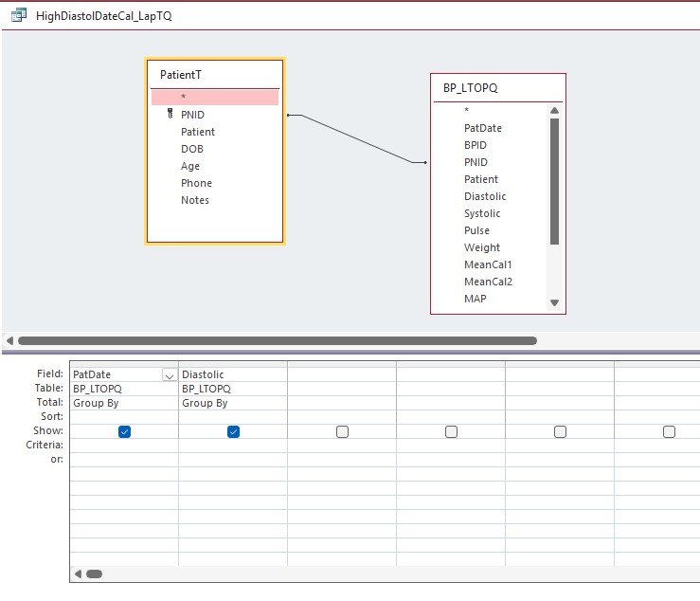Click the empty Field cell in third column
This screenshot has width=700, height=601.
click(342, 374)
